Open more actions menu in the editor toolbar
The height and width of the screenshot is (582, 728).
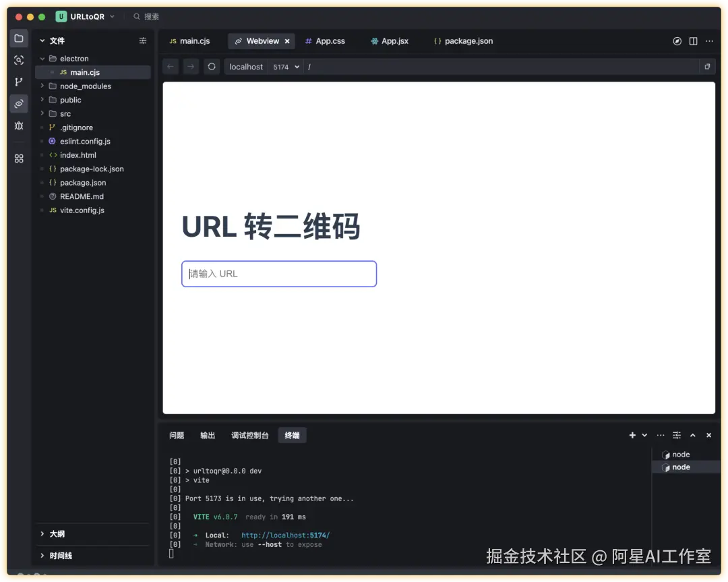[709, 41]
